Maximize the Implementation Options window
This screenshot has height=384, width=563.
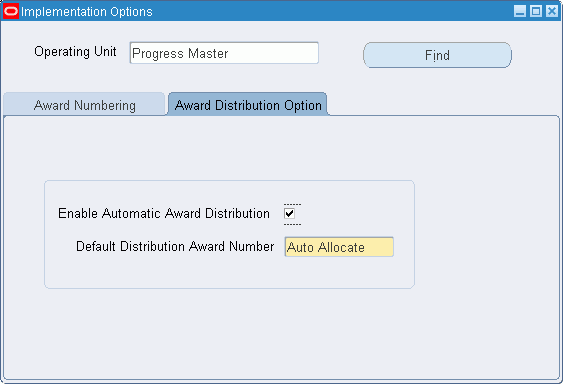point(536,11)
